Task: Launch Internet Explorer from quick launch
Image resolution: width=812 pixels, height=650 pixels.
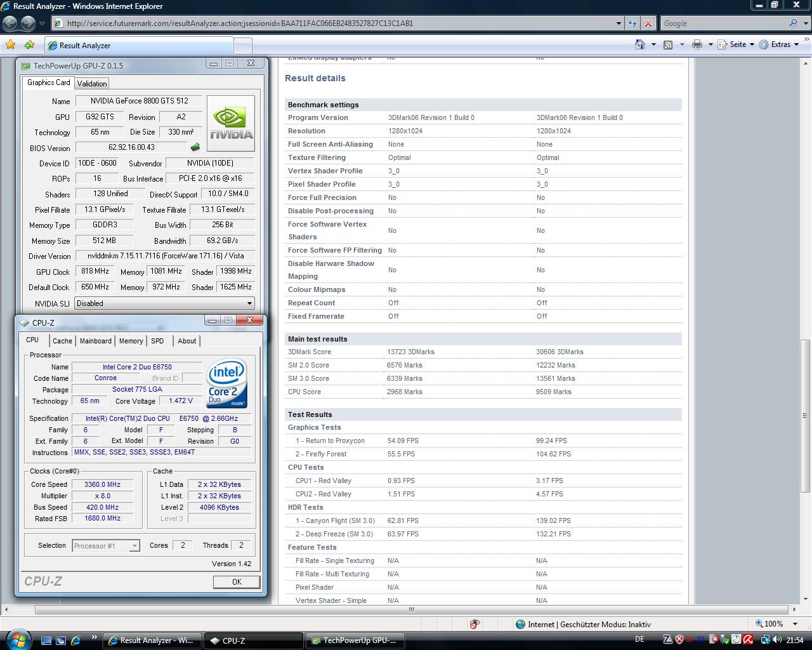Action: [x=75, y=640]
